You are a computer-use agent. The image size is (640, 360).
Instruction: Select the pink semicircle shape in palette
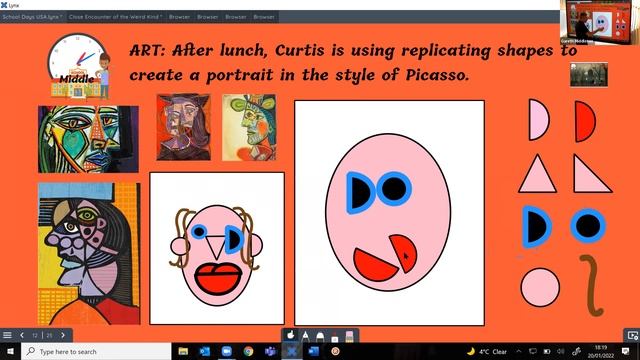coord(538,120)
